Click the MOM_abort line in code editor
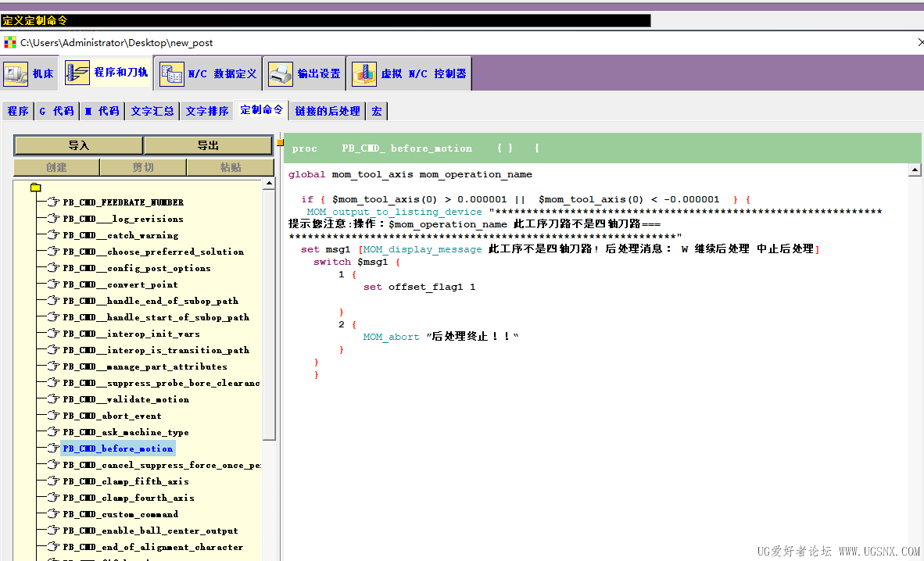The image size is (924, 561). coord(441,337)
